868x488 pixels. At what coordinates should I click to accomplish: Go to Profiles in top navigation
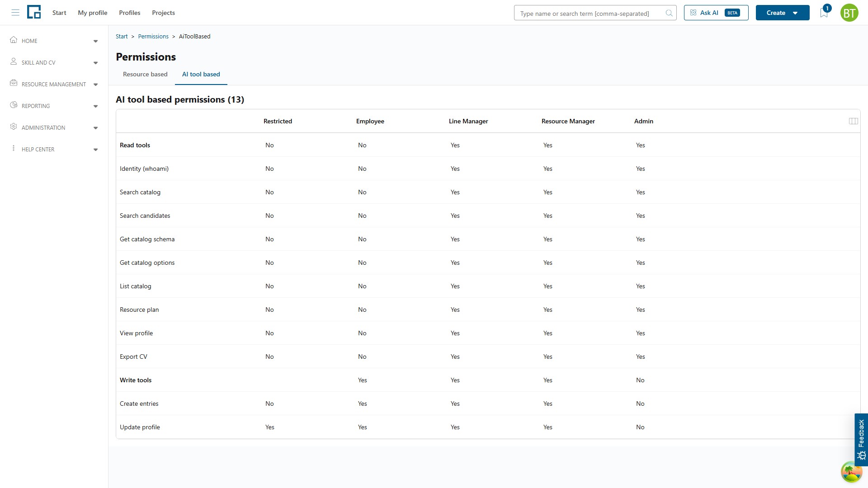(x=130, y=13)
